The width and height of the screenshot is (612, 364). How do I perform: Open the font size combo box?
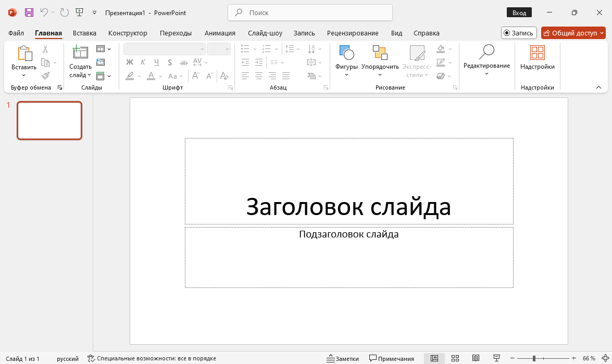pyautogui.click(x=219, y=49)
